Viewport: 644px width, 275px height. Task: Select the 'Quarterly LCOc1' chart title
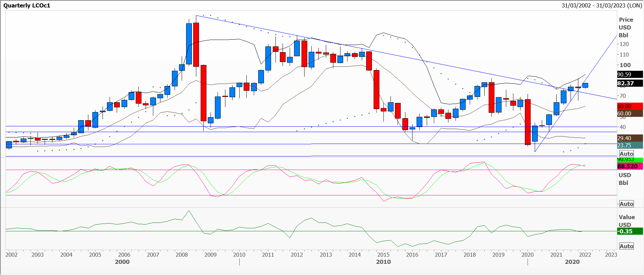click(x=27, y=5)
